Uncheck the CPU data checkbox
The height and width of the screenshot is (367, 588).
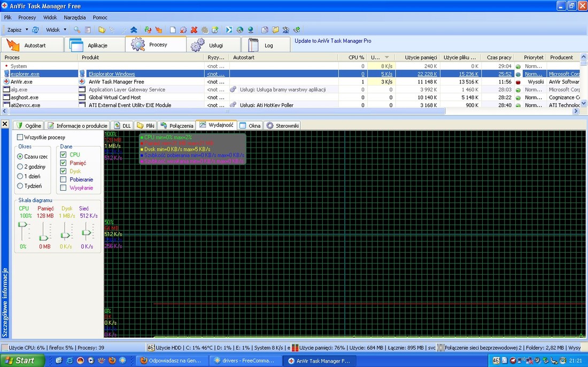[63, 154]
